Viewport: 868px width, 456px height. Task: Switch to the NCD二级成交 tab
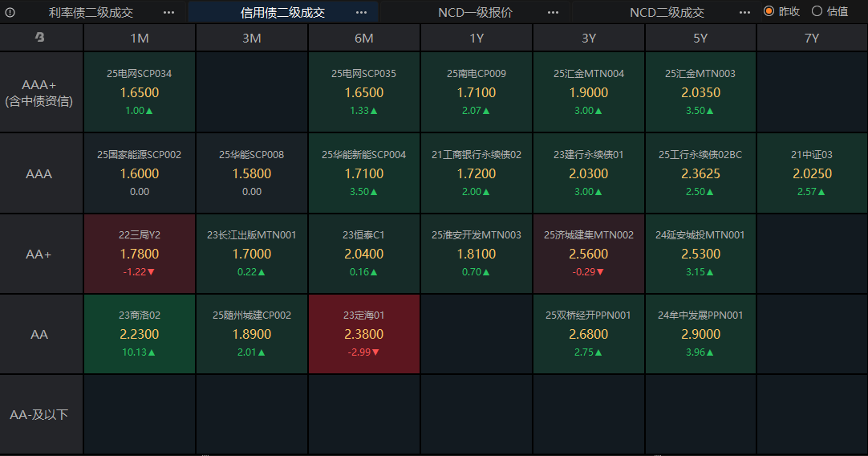click(667, 12)
